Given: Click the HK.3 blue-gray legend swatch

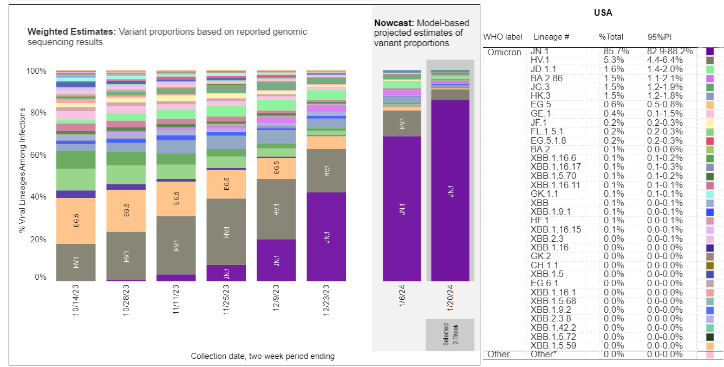Looking at the screenshot, I should tap(710, 96).
